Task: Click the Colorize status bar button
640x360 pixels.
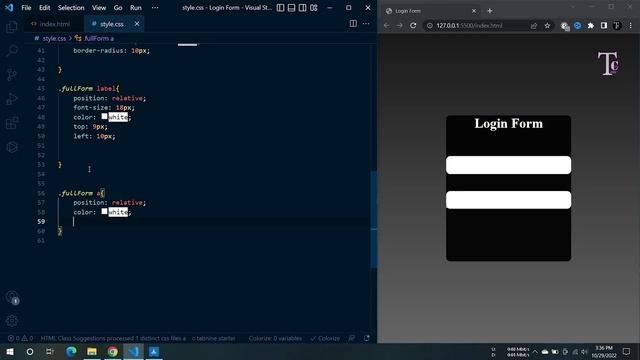Action: coord(325,338)
